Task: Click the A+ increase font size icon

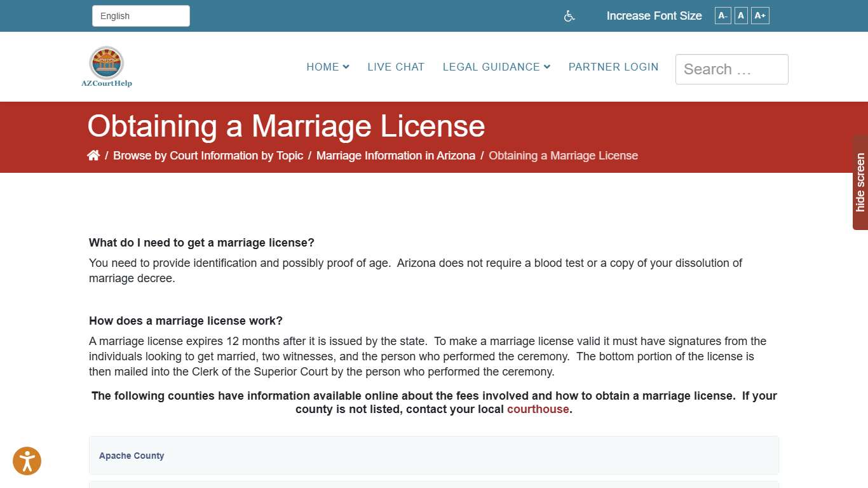Action: [x=760, y=15]
